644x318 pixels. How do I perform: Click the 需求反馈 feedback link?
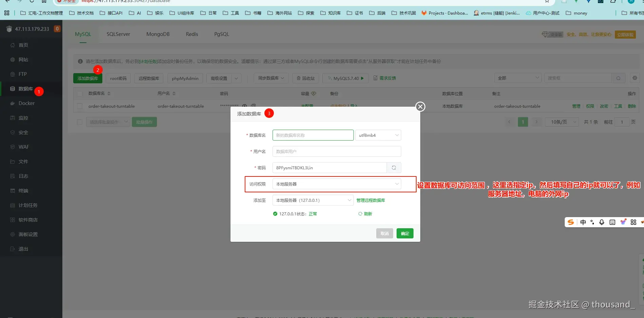[x=385, y=78]
